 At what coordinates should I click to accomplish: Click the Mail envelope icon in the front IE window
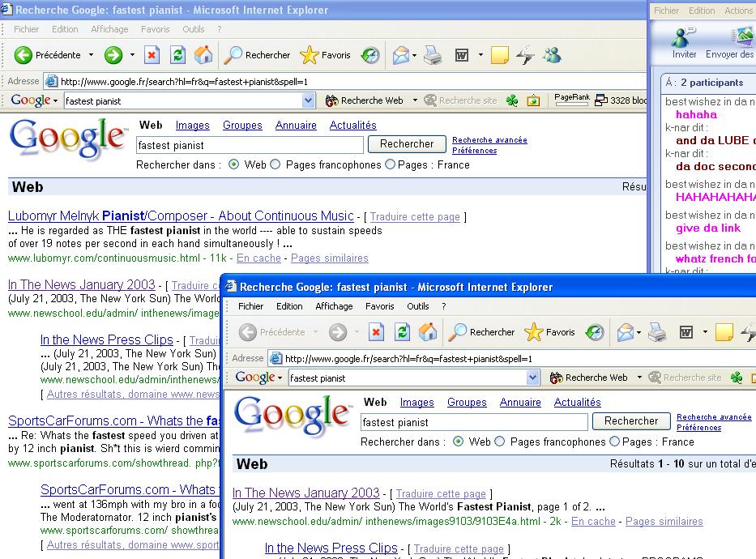(x=626, y=332)
